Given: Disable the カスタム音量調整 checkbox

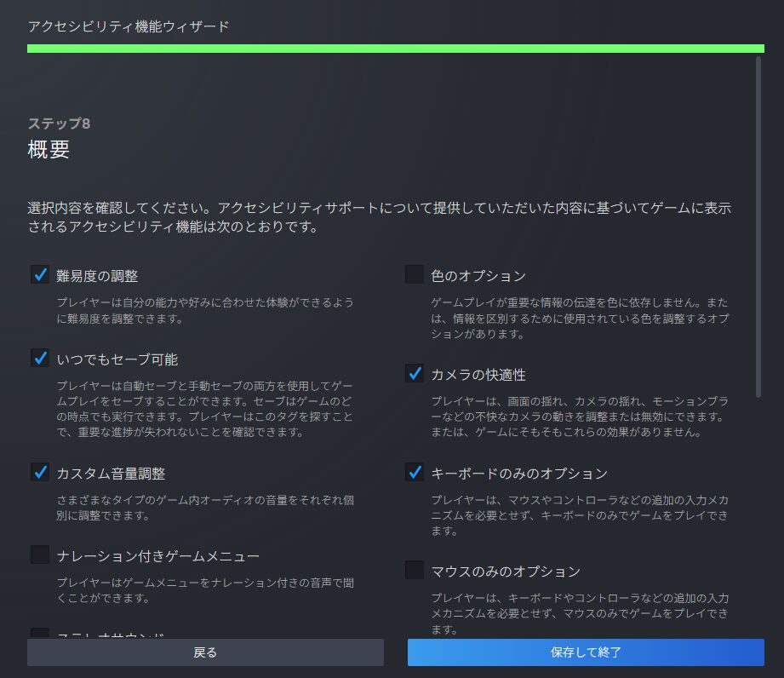Looking at the screenshot, I should [40, 472].
